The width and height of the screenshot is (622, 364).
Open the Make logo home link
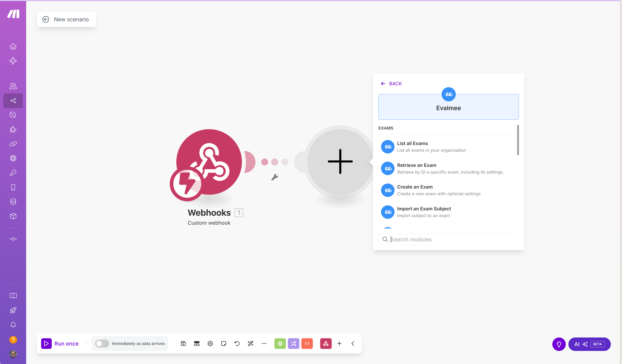(x=13, y=14)
